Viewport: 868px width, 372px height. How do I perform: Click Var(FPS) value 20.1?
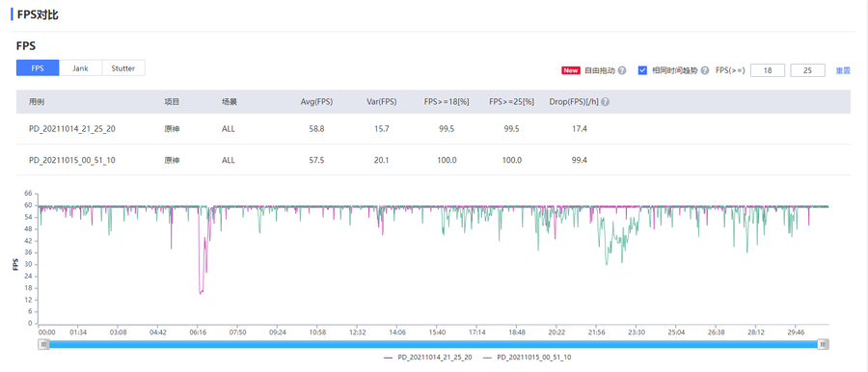click(x=382, y=160)
